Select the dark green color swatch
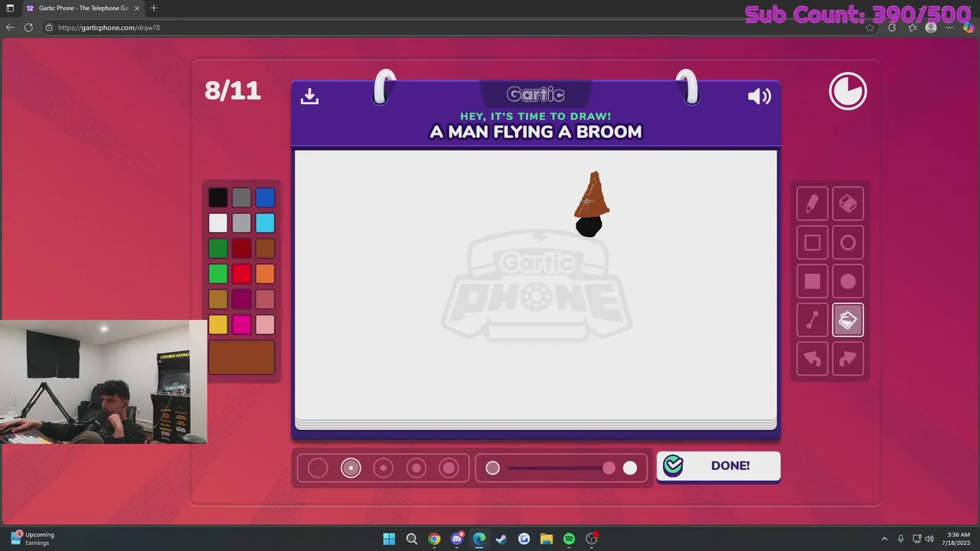The image size is (980, 551). (x=218, y=248)
